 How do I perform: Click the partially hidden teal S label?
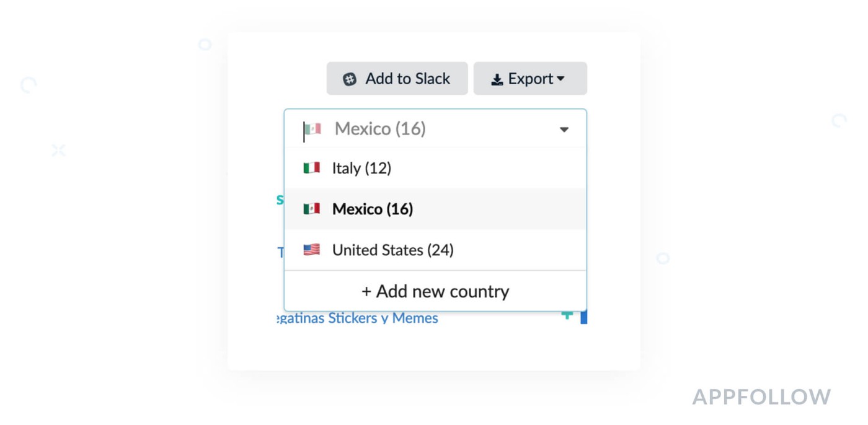(280, 199)
